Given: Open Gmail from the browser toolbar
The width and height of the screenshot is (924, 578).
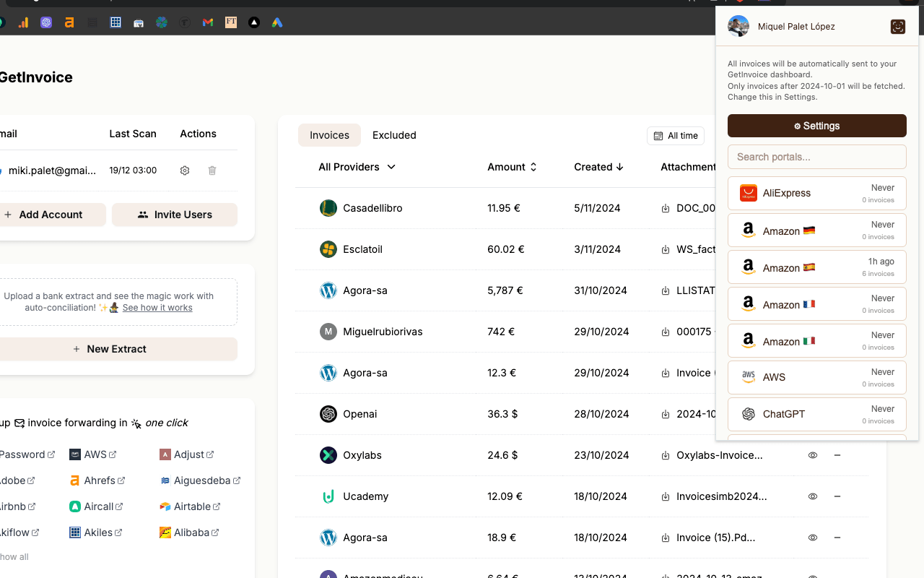Looking at the screenshot, I should point(207,22).
